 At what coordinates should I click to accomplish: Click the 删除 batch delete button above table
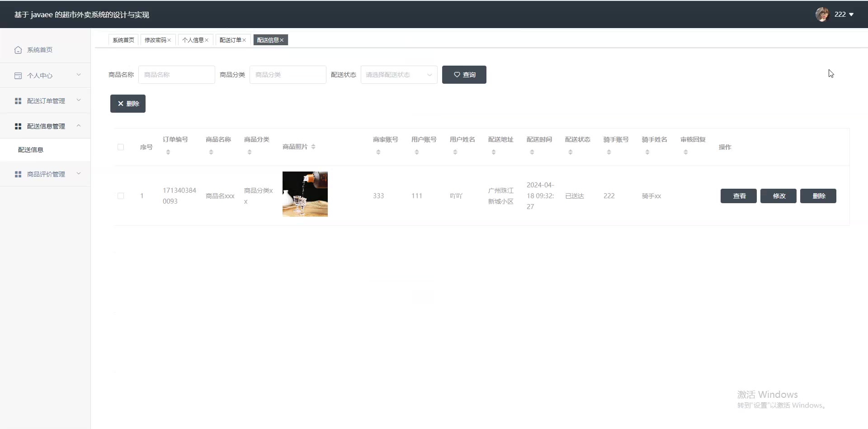point(128,104)
